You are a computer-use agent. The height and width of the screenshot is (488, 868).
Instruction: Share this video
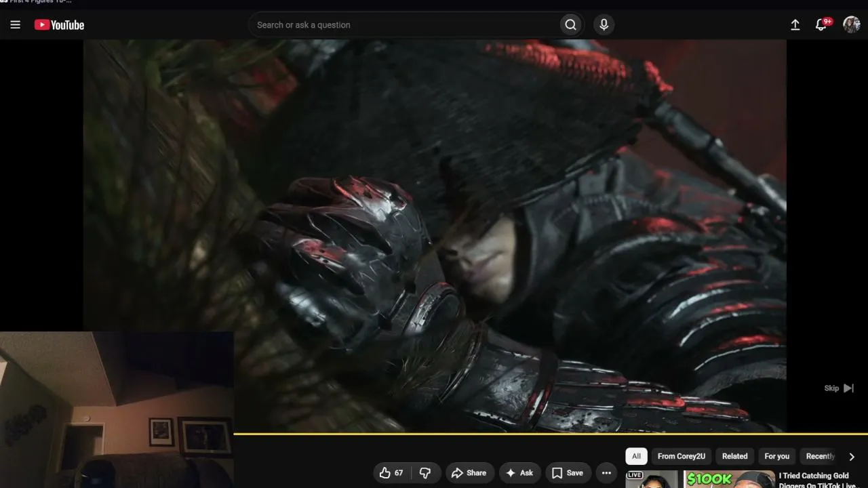(x=469, y=473)
